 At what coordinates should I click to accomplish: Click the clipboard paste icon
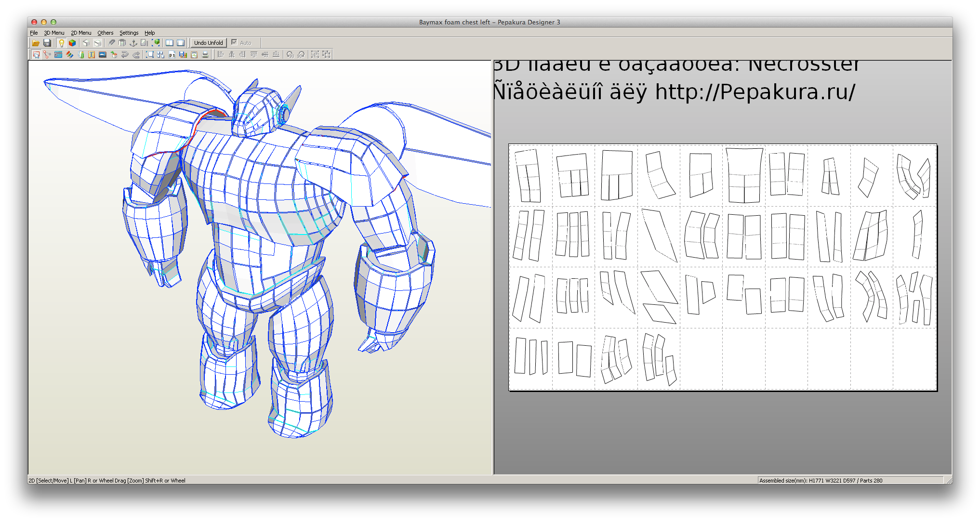click(x=194, y=54)
